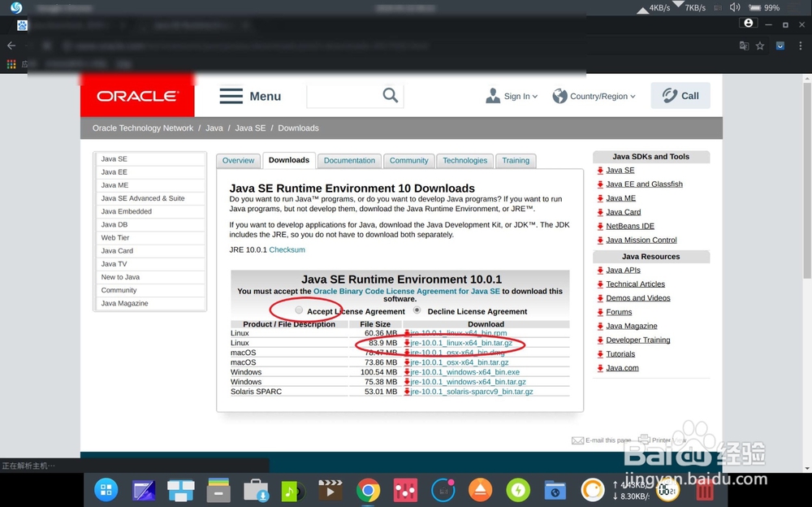Image resolution: width=812 pixels, height=507 pixels.
Task: Open Technical Articles link
Action: click(x=636, y=284)
